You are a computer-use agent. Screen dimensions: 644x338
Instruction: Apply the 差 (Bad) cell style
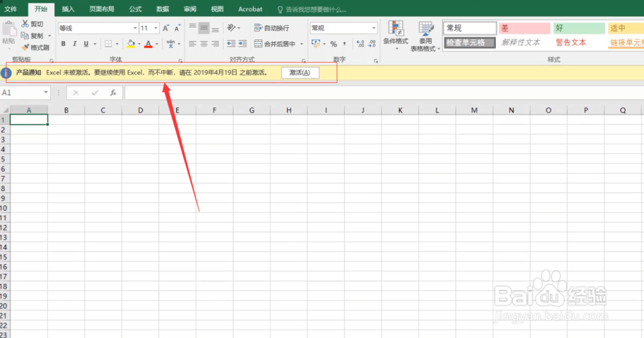(x=524, y=28)
